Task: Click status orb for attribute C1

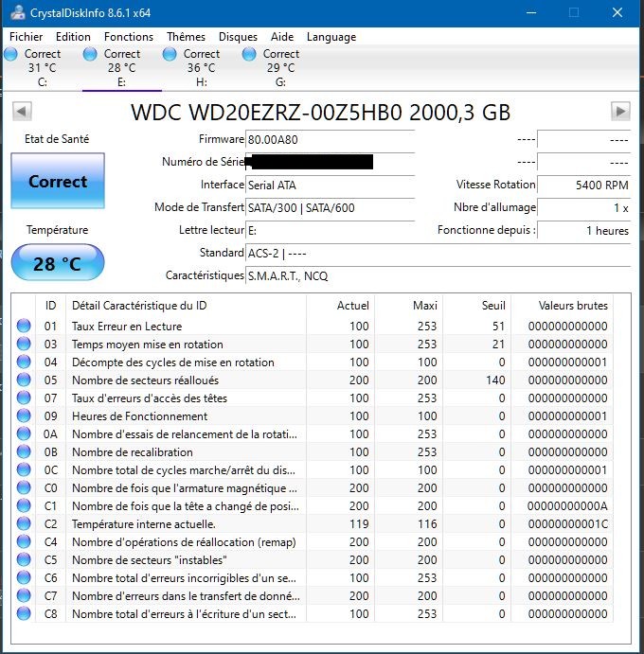Action: pos(24,505)
